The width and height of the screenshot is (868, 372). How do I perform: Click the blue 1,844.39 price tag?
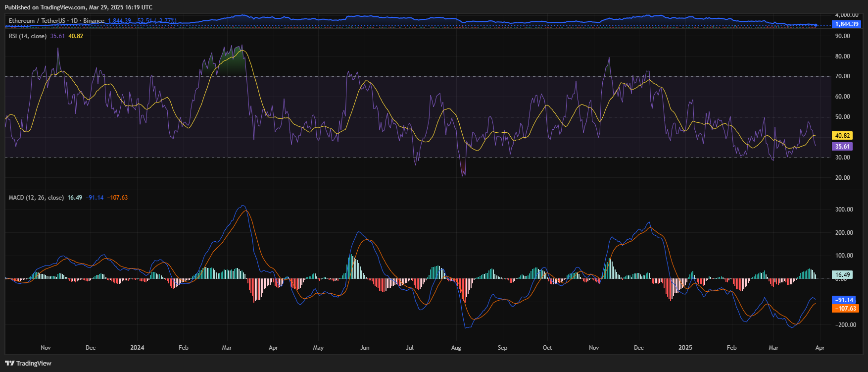click(x=847, y=24)
